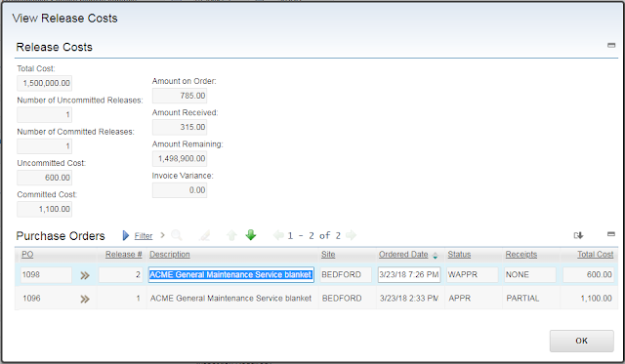Sort table by Release # column
Image resolution: width=625 pixels, height=364 pixels.
click(124, 254)
